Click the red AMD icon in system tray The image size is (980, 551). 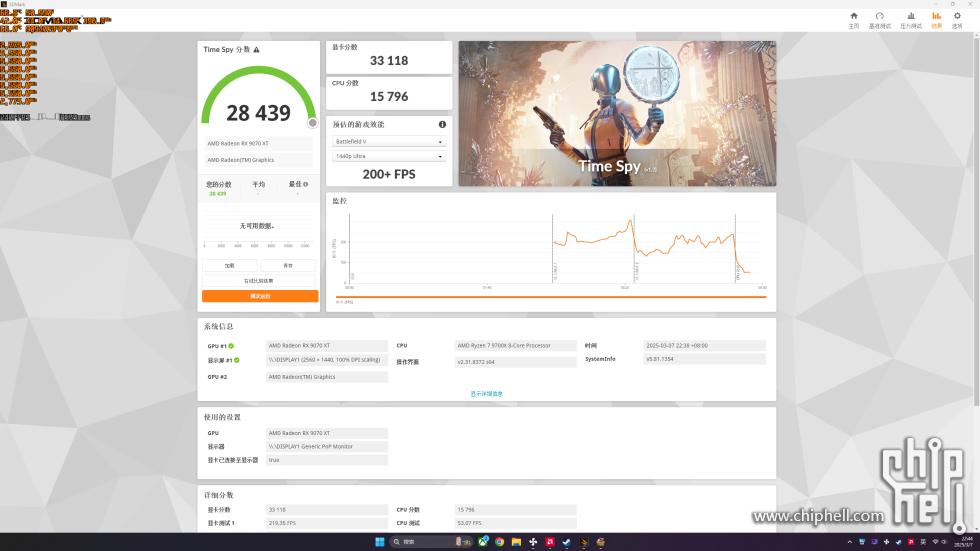click(x=911, y=542)
